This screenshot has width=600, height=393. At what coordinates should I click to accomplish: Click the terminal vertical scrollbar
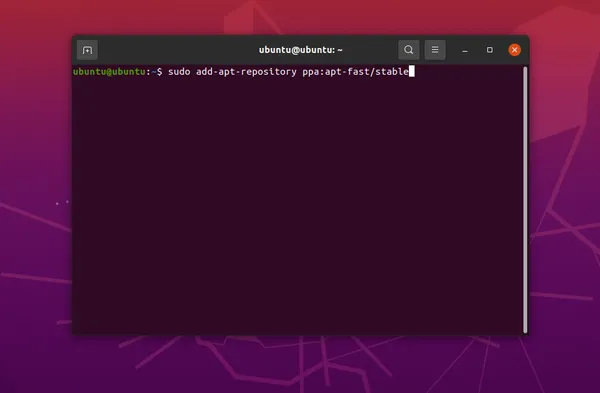(x=525, y=200)
